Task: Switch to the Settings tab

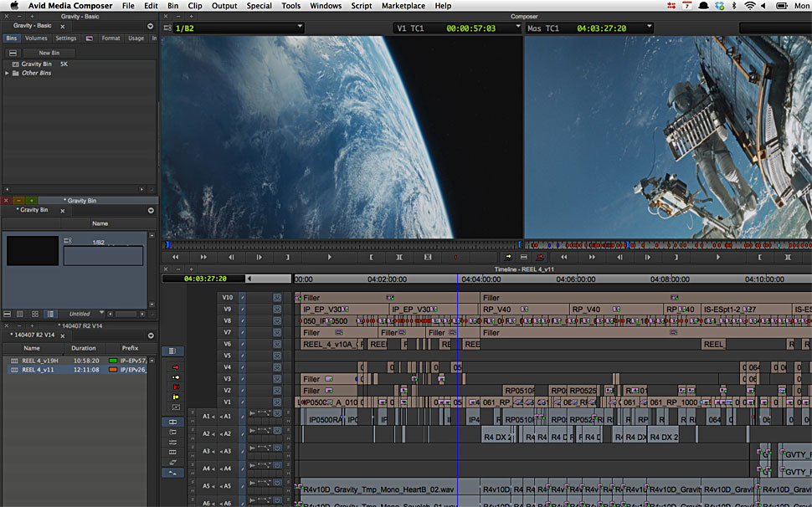Action: coord(66,38)
